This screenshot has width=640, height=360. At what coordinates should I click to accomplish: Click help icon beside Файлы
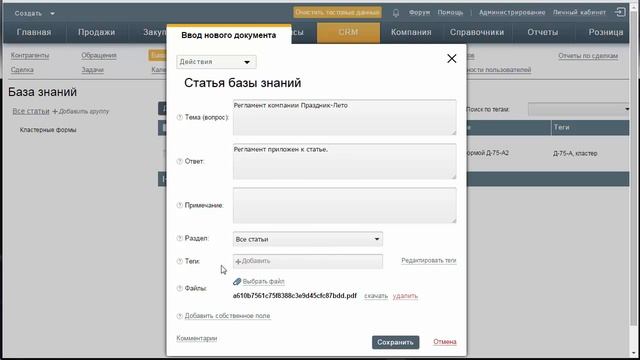[x=179, y=288]
